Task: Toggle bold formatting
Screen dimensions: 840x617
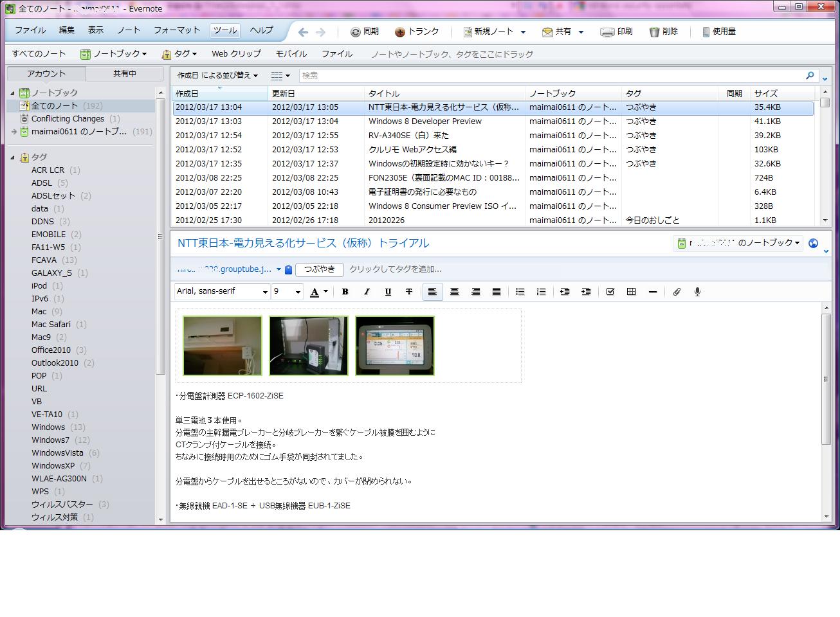Action: (345, 292)
